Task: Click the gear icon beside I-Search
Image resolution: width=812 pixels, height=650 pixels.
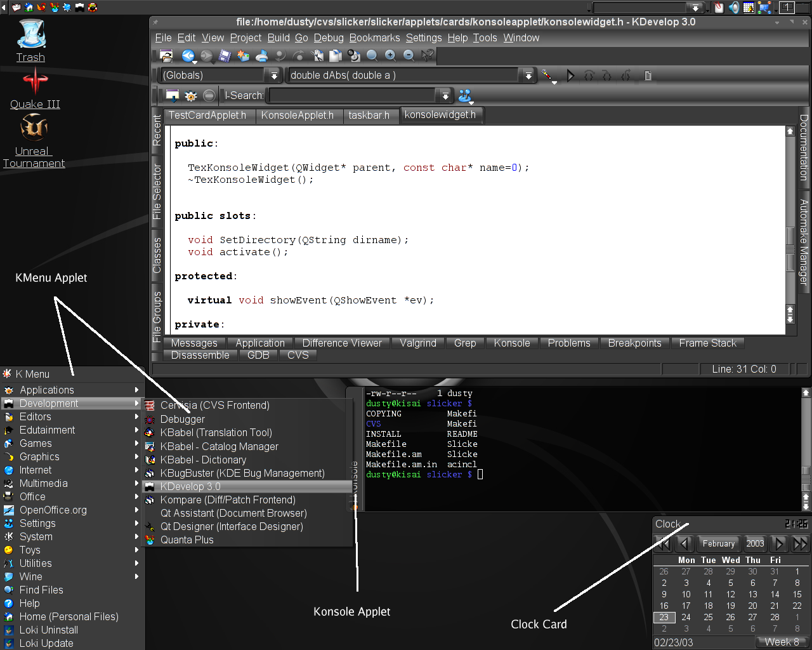Action: click(x=191, y=96)
